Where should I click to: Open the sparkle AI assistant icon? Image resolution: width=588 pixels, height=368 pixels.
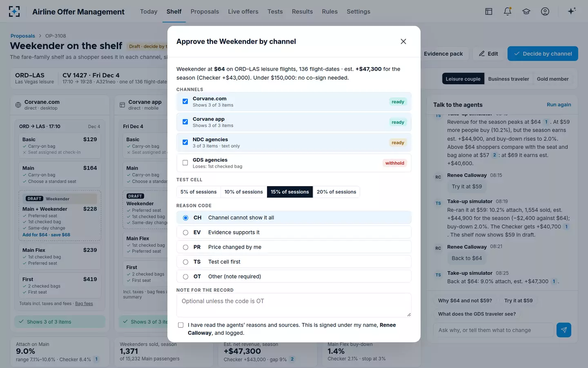coord(572,11)
